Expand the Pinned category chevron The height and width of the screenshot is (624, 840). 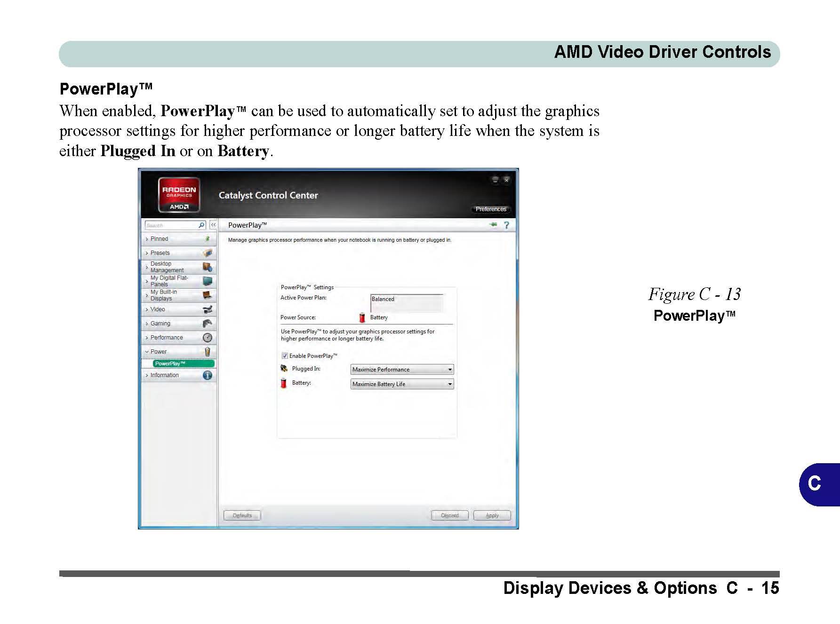[x=147, y=239]
